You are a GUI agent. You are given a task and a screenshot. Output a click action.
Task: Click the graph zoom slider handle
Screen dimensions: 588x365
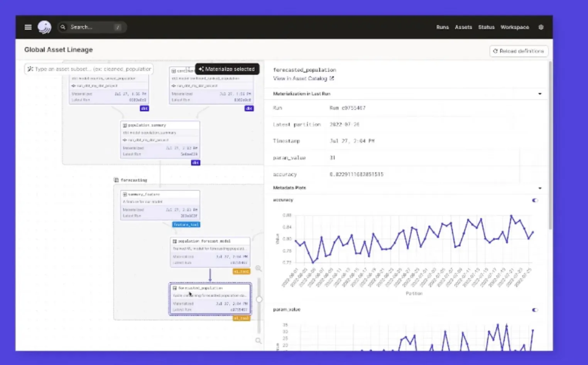(x=259, y=299)
